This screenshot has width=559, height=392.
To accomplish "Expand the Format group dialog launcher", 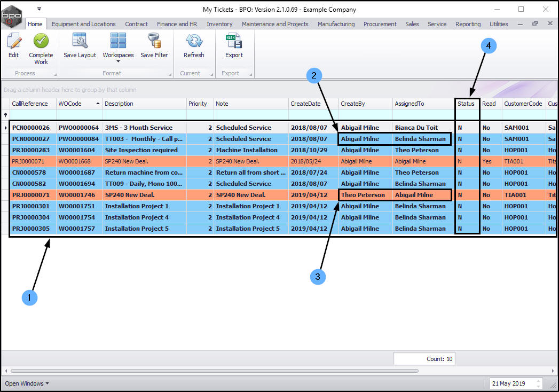I will (x=170, y=75).
